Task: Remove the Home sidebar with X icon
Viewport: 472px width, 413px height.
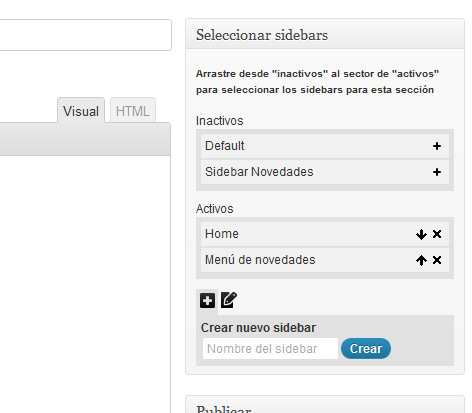Action: pyautogui.click(x=437, y=234)
